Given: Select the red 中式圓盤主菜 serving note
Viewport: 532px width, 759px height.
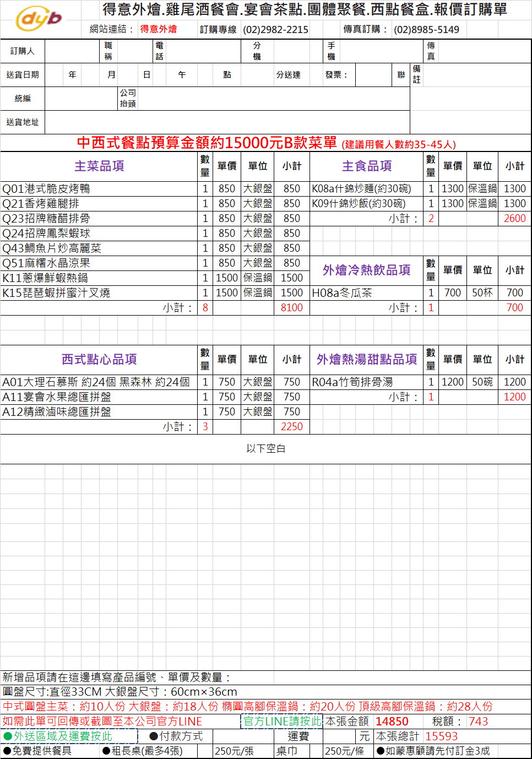Looking at the screenshot, I should click(248, 706).
